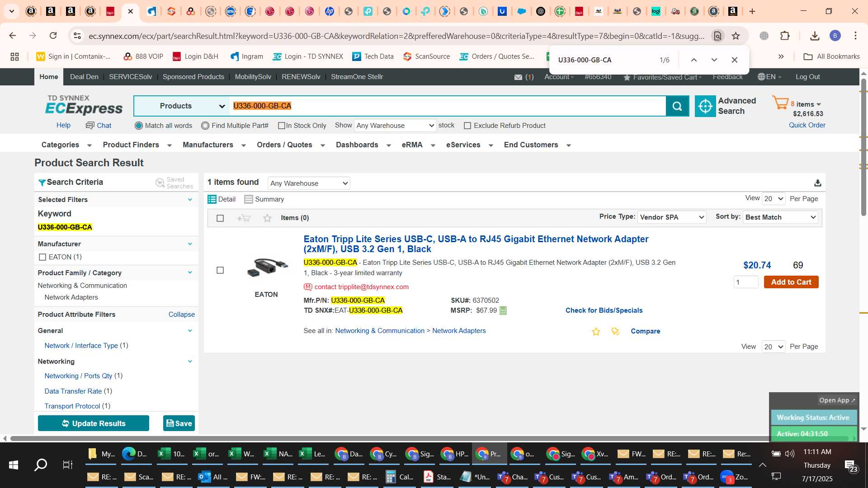Open the Home tab
868x488 pixels.
pos(49,77)
